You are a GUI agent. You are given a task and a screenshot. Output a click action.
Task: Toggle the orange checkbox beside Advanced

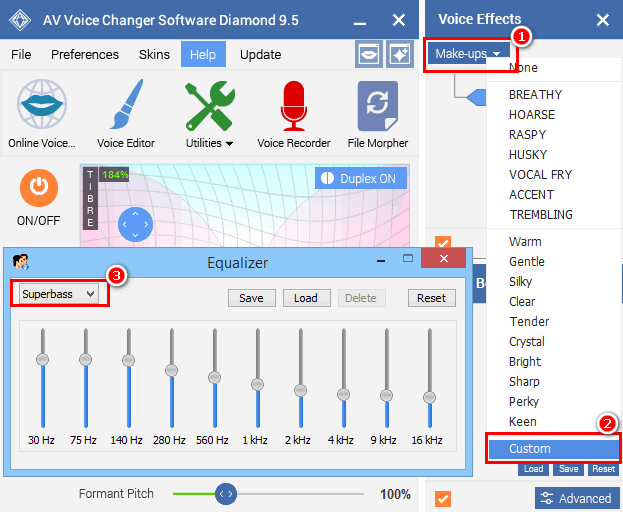pyautogui.click(x=443, y=499)
